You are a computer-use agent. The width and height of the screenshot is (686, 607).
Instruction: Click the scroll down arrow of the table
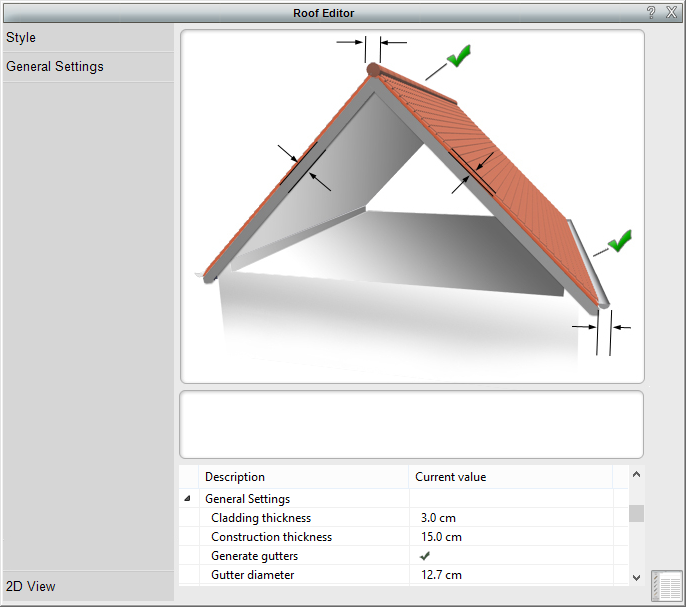pyautogui.click(x=637, y=578)
